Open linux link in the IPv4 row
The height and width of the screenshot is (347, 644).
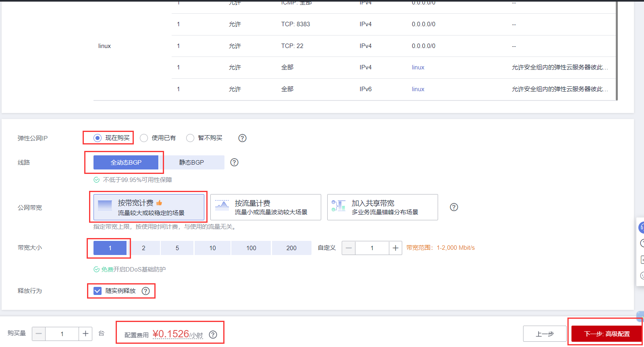(418, 67)
